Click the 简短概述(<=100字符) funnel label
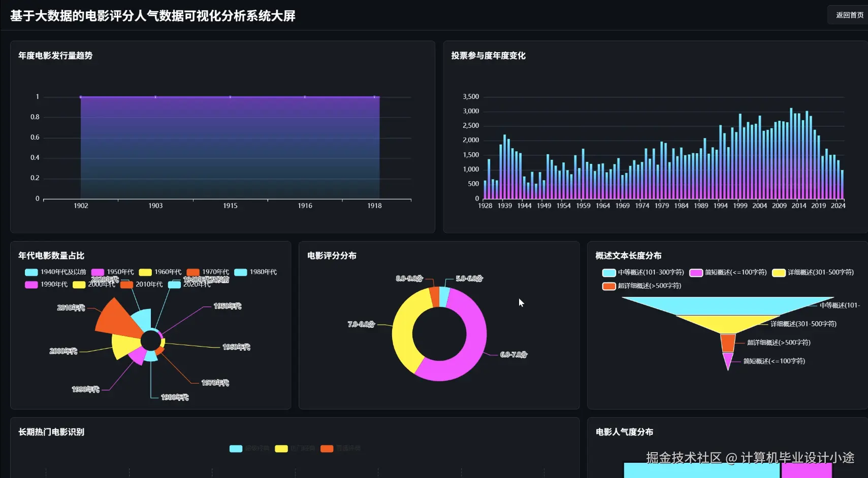The height and width of the screenshot is (478, 868). click(x=774, y=361)
